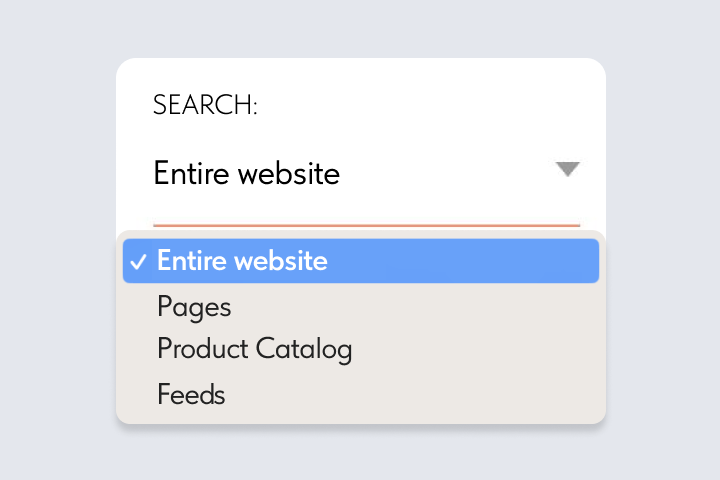Click the checkmark beside Entire website
Image resolution: width=720 pixels, height=480 pixels.
click(138, 262)
